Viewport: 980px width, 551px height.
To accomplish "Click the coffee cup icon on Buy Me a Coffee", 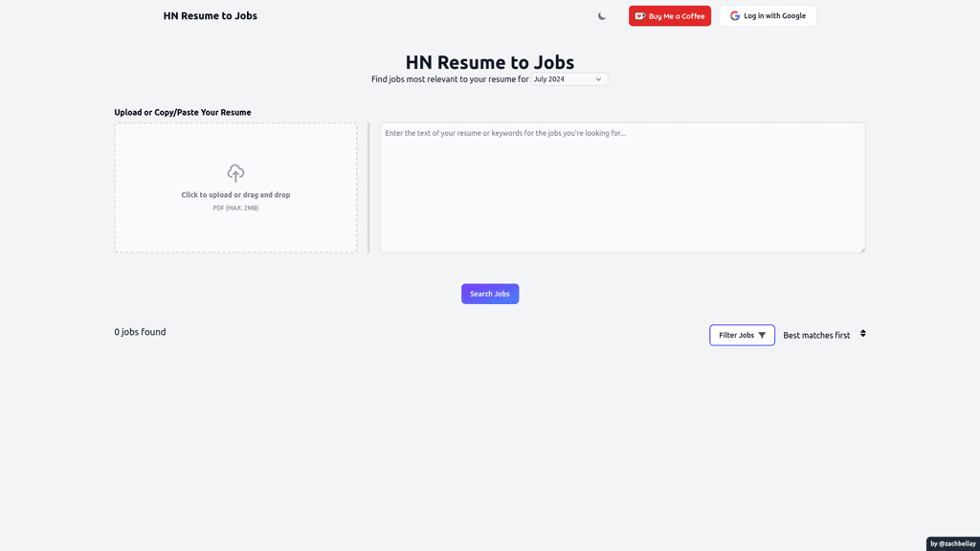I will (x=639, y=15).
